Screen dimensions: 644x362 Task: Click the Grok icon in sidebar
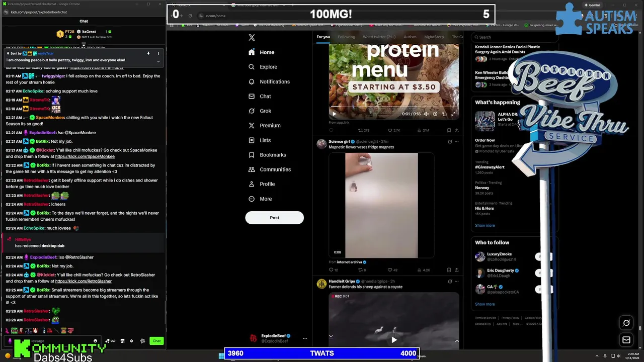252,111
